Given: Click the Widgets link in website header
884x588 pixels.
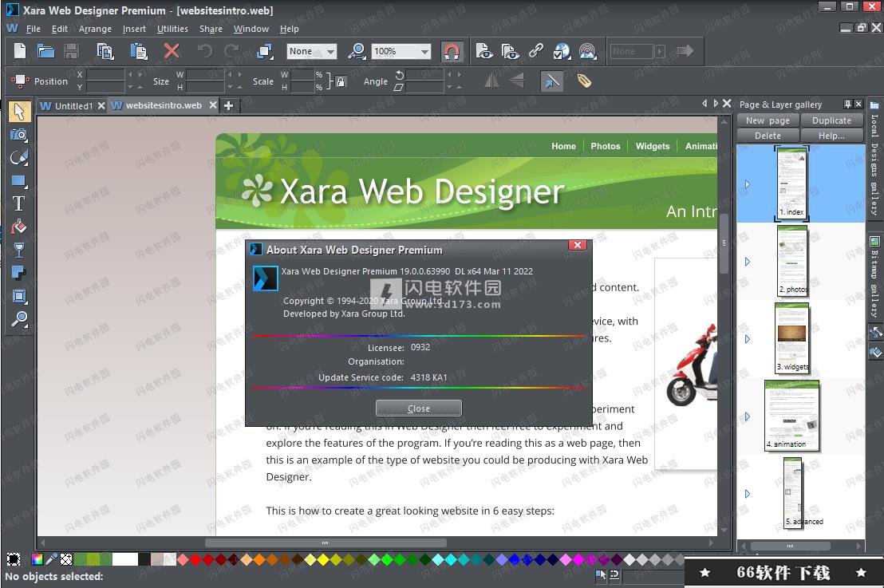Looking at the screenshot, I should coord(653,146).
